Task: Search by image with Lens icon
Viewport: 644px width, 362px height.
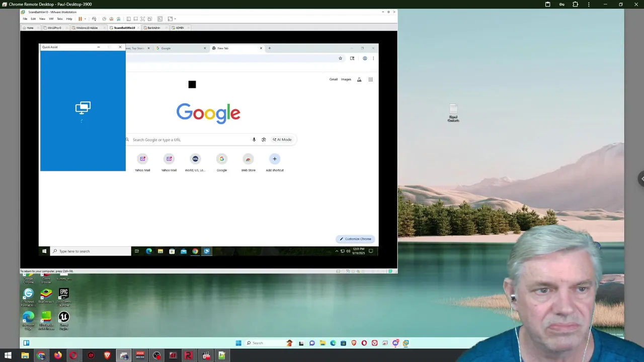Action: 264,140
